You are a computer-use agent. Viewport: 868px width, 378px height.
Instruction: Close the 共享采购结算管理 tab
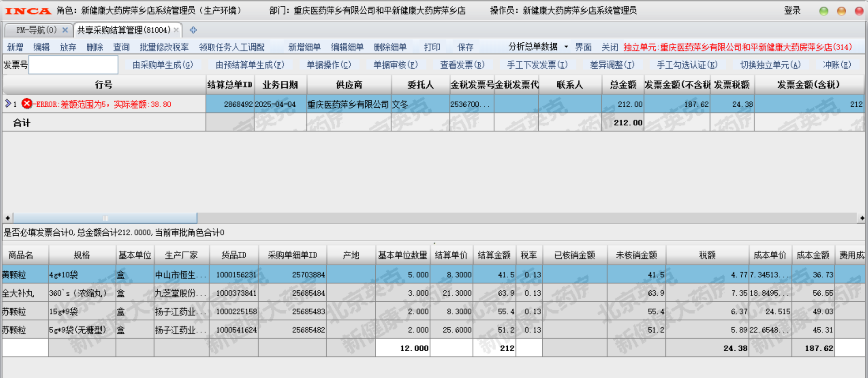tap(176, 30)
